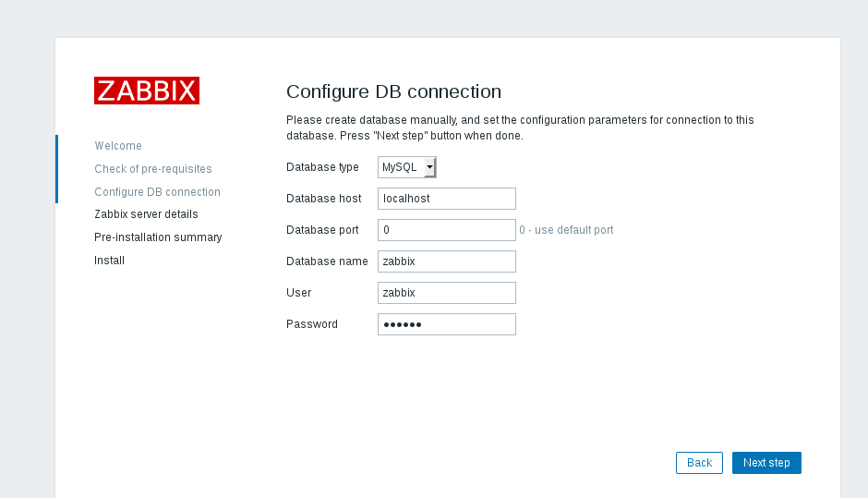This screenshot has width=868, height=498.
Task: Click the Database type label
Action: pos(322,167)
